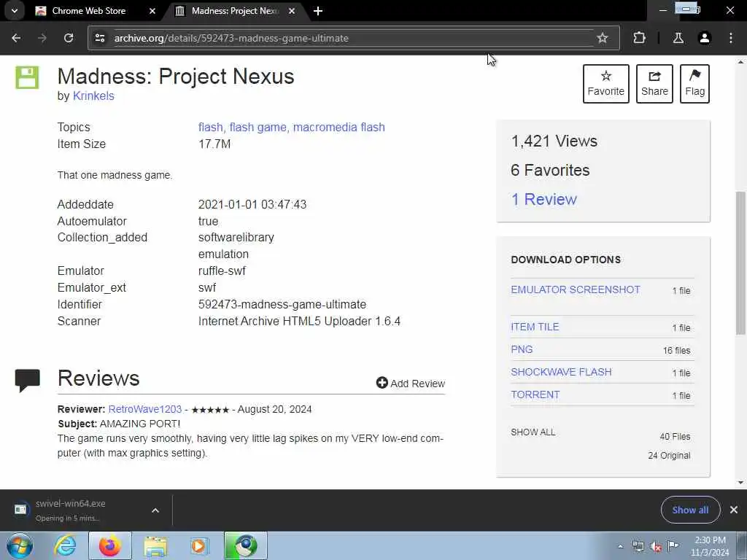Go back with the browser back arrow
This screenshot has width=747, height=560.
click(16, 38)
